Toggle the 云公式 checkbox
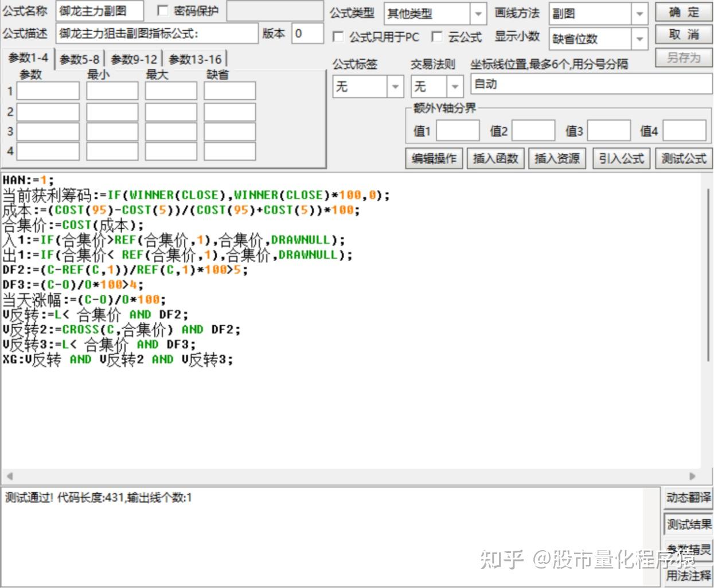Viewport: 714px width, 588px height. (437, 37)
